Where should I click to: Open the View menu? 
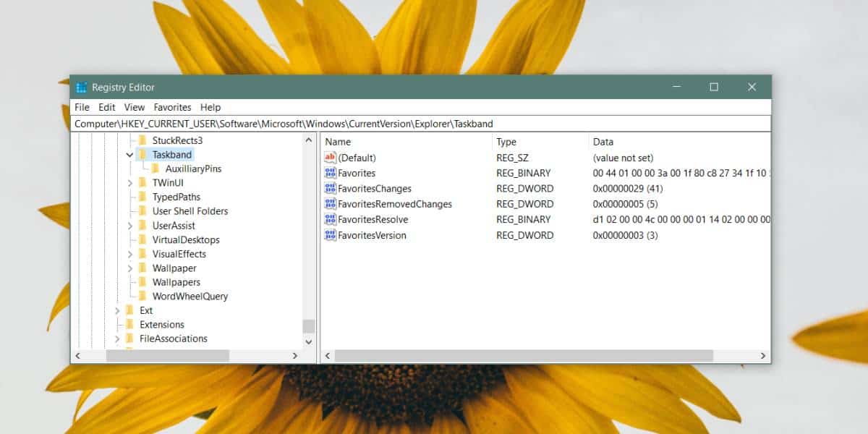[x=134, y=106]
